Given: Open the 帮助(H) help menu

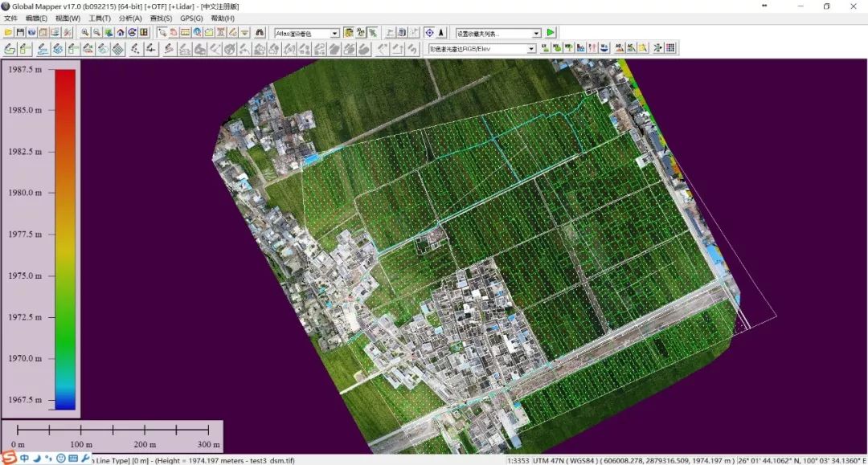Looking at the screenshot, I should point(223,18).
